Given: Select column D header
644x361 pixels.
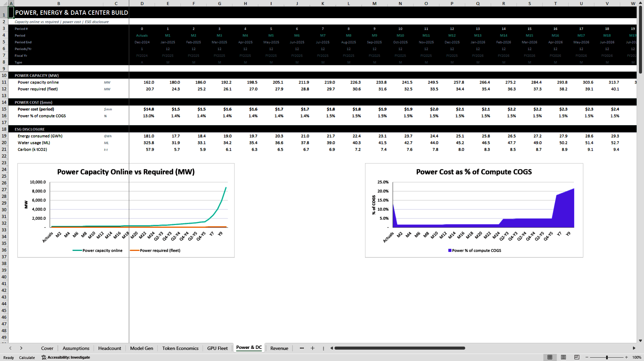Looking at the screenshot, I should [x=142, y=3].
